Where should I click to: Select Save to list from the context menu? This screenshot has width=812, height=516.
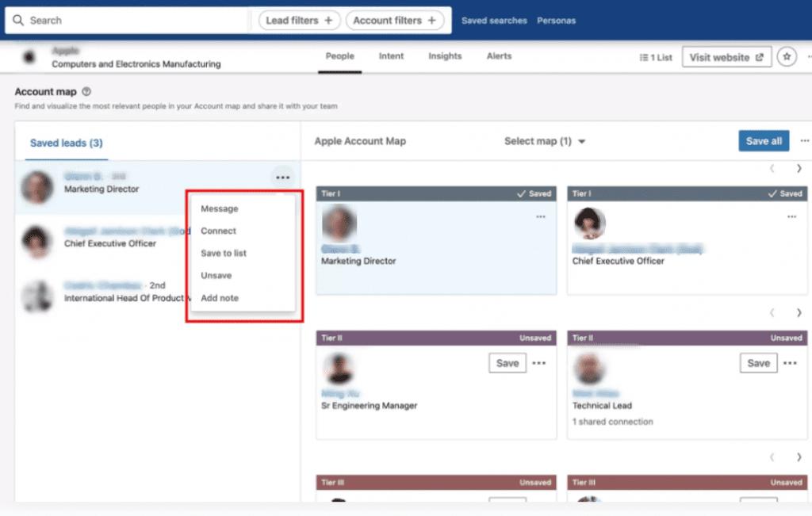click(x=224, y=253)
